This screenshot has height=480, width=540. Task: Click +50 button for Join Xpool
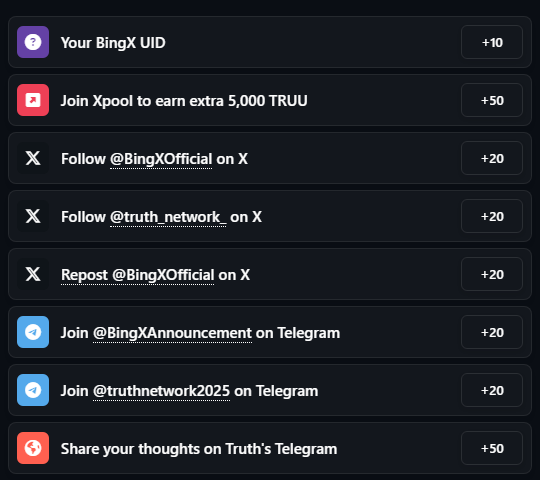click(x=492, y=100)
